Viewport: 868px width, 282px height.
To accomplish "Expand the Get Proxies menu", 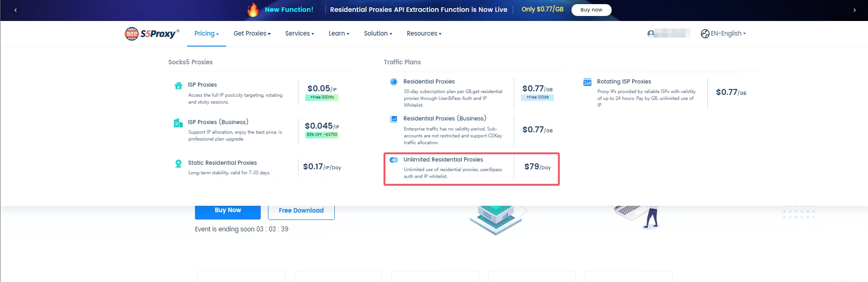I will click(x=252, y=34).
